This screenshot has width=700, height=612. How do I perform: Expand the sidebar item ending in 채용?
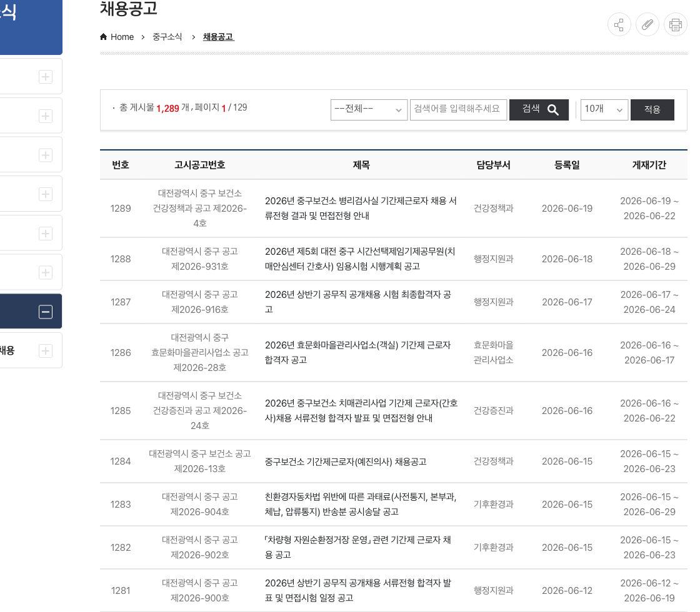(x=46, y=351)
